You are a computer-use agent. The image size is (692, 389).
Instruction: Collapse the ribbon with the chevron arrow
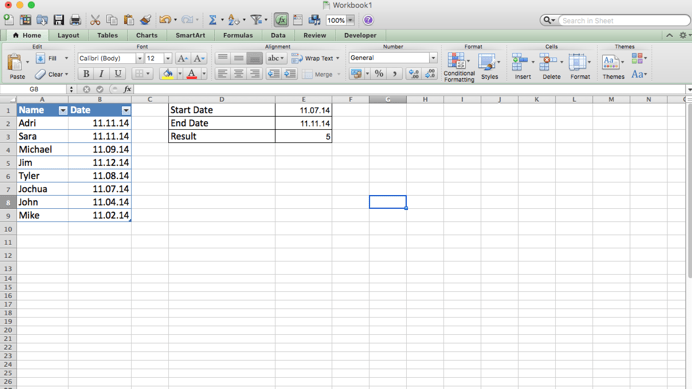(669, 35)
